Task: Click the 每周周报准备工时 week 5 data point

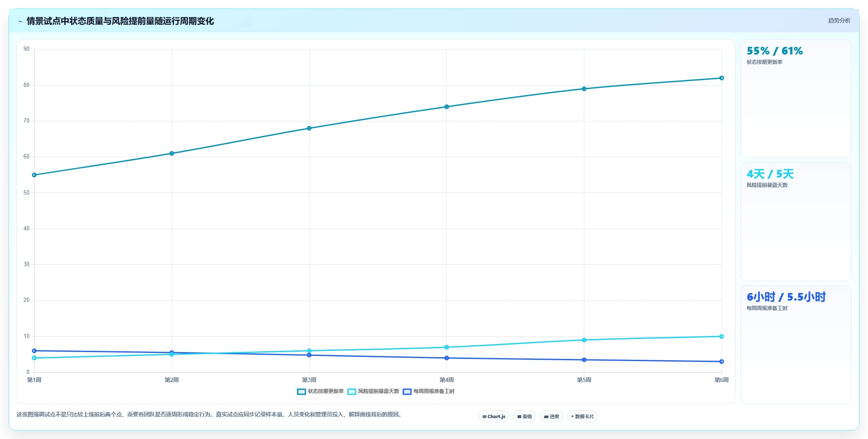Action: tap(584, 360)
